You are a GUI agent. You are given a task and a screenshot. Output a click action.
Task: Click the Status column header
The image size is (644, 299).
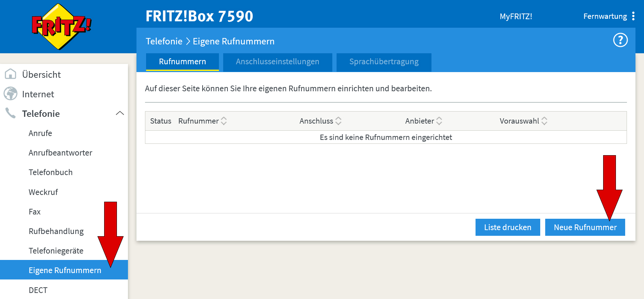tap(161, 121)
